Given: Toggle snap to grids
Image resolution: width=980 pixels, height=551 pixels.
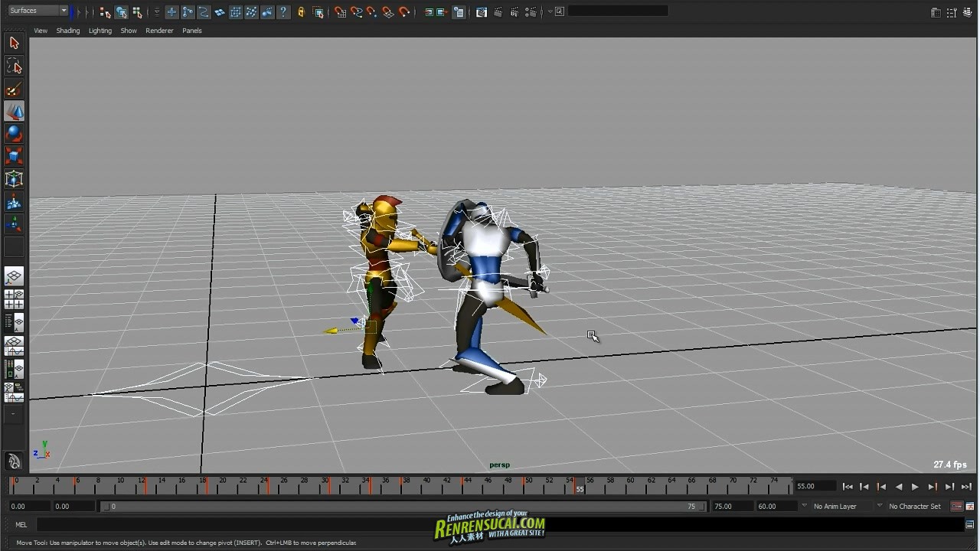Looking at the screenshot, I should pyautogui.click(x=340, y=12).
